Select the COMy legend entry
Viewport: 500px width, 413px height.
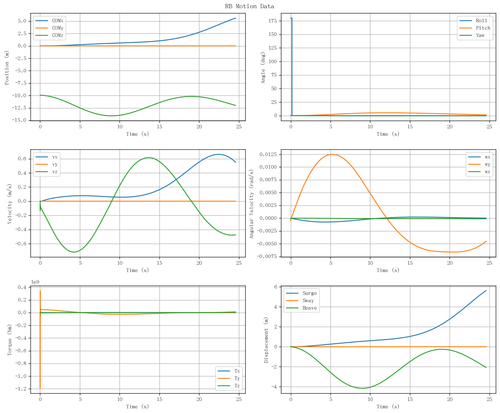click(49, 28)
